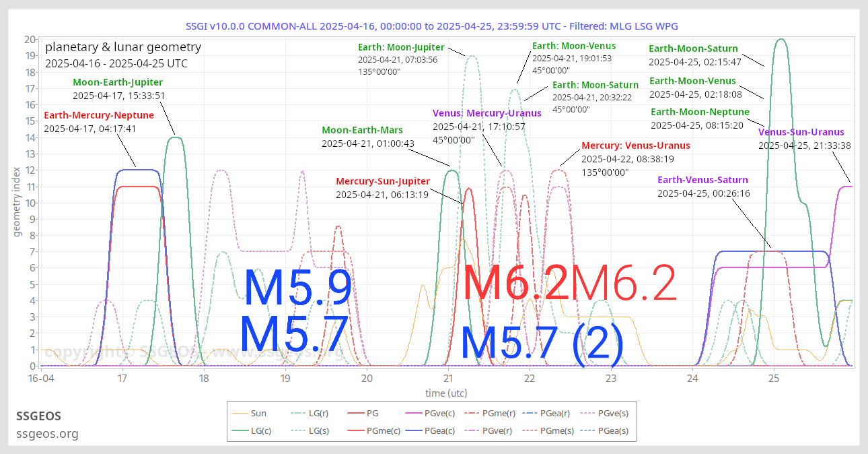Screen dimensions: 868x454
Task: Click the 'time (utc)' axis label
Action: [x=446, y=393]
